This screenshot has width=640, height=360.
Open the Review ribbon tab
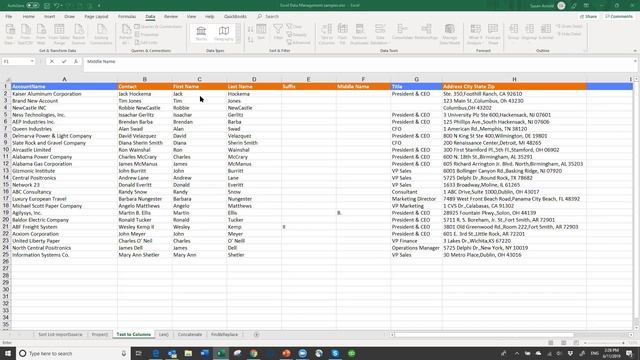pyautogui.click(x=171, y=16)
